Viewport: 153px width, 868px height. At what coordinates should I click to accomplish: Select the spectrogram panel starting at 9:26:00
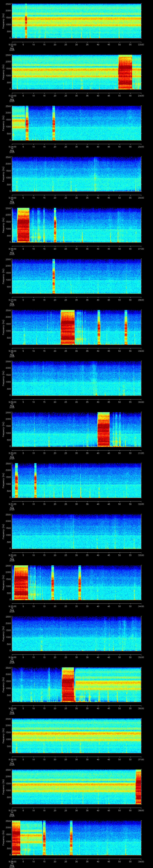pos(76,225)
